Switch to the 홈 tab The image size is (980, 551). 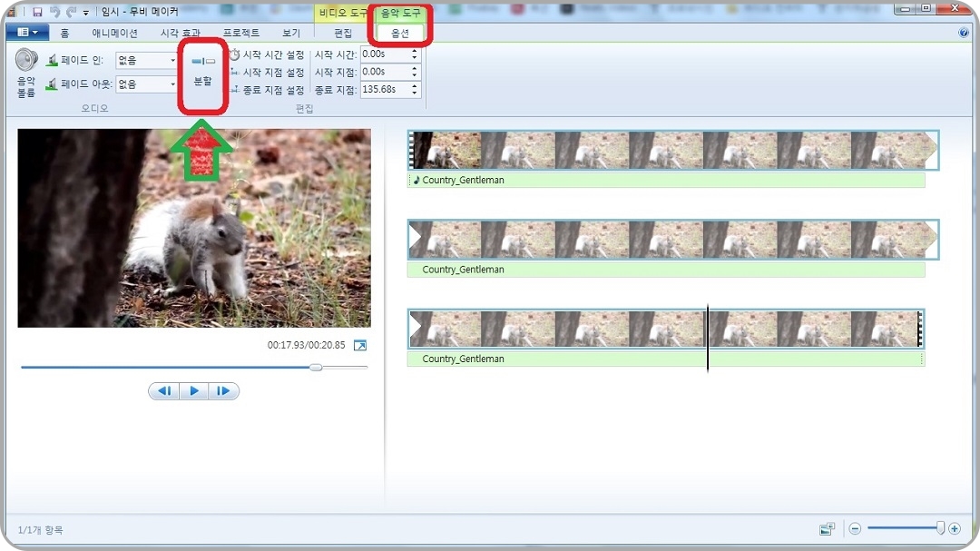pos(64,33)
